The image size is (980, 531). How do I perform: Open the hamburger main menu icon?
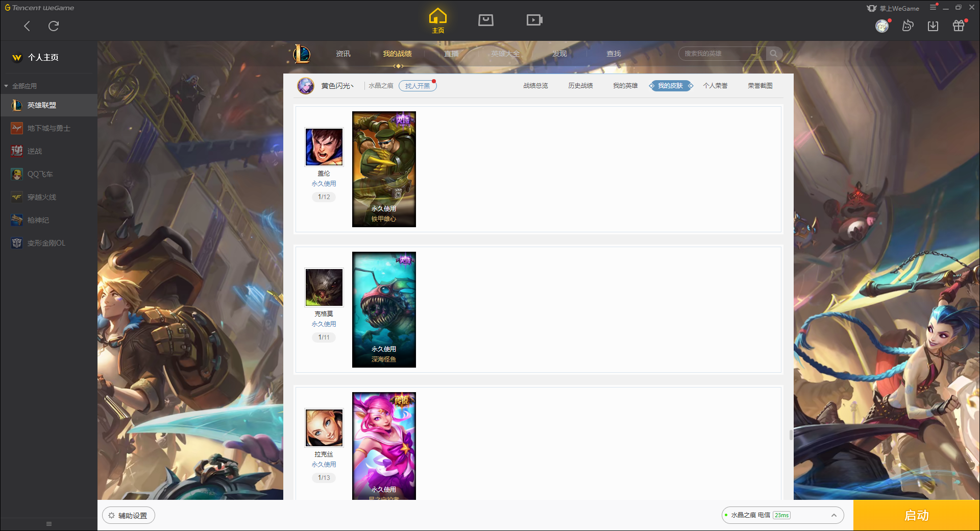pos(933,7)
